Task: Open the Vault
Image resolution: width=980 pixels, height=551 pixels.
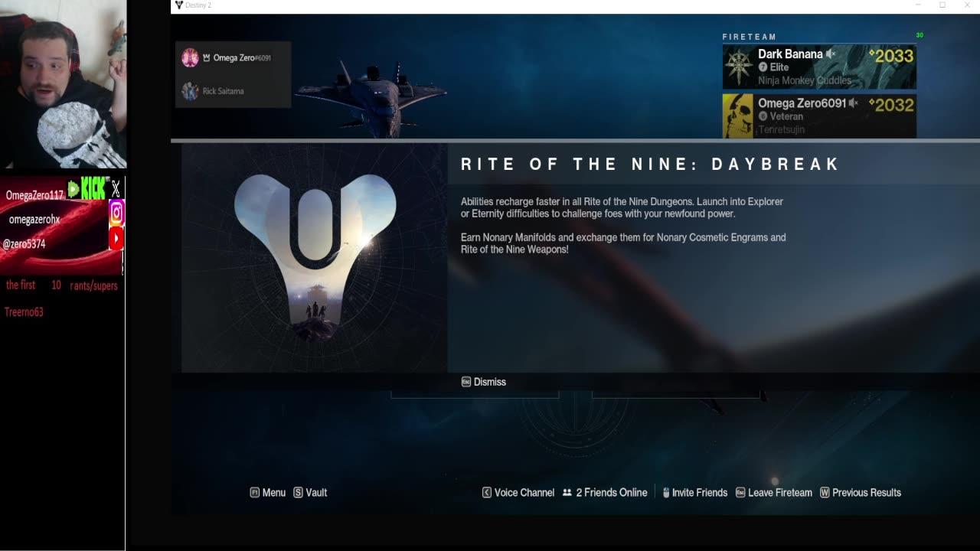Action: click(x=310, y=493)
